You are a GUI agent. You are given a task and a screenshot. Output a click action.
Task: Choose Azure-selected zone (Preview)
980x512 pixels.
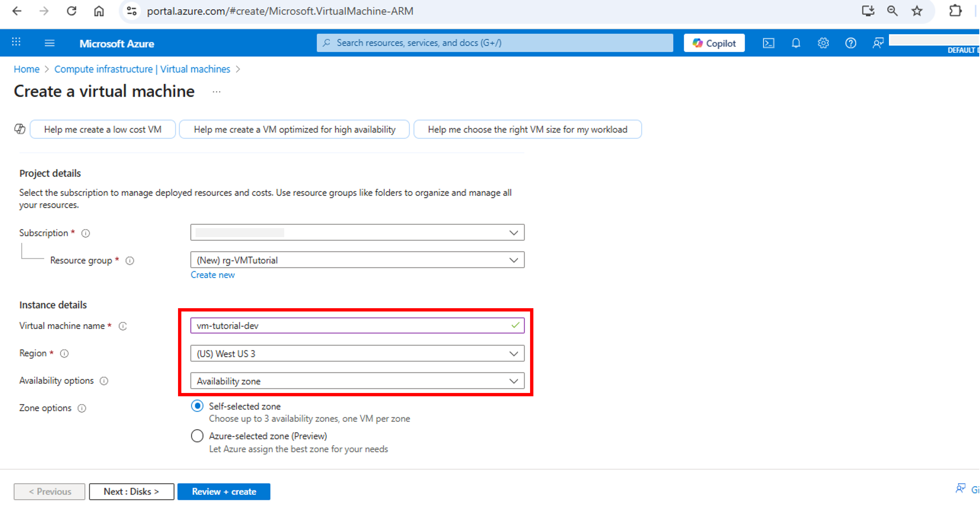coord(197,435)
